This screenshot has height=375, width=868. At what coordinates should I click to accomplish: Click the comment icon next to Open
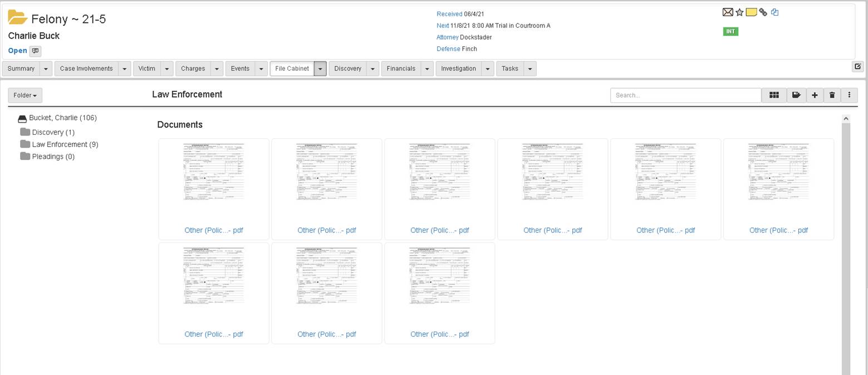pyautogui.click(x=35, y=51)
